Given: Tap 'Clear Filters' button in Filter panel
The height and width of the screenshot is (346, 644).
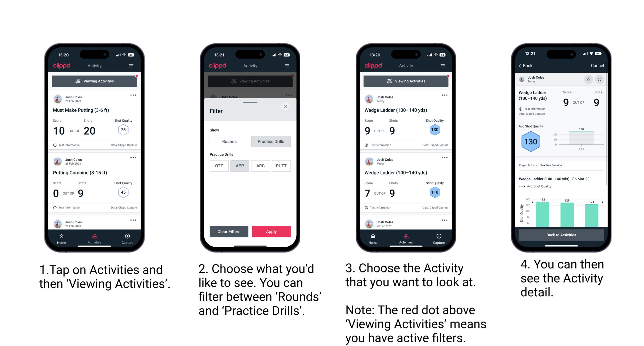Looking at the screenshot, I should tap(229, 231).
